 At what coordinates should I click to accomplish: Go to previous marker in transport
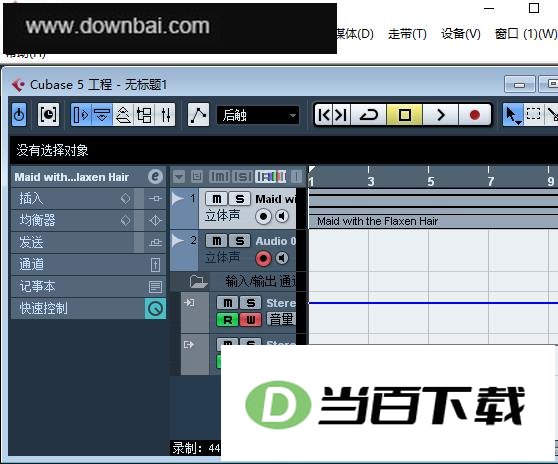click(x=323, y=115)
